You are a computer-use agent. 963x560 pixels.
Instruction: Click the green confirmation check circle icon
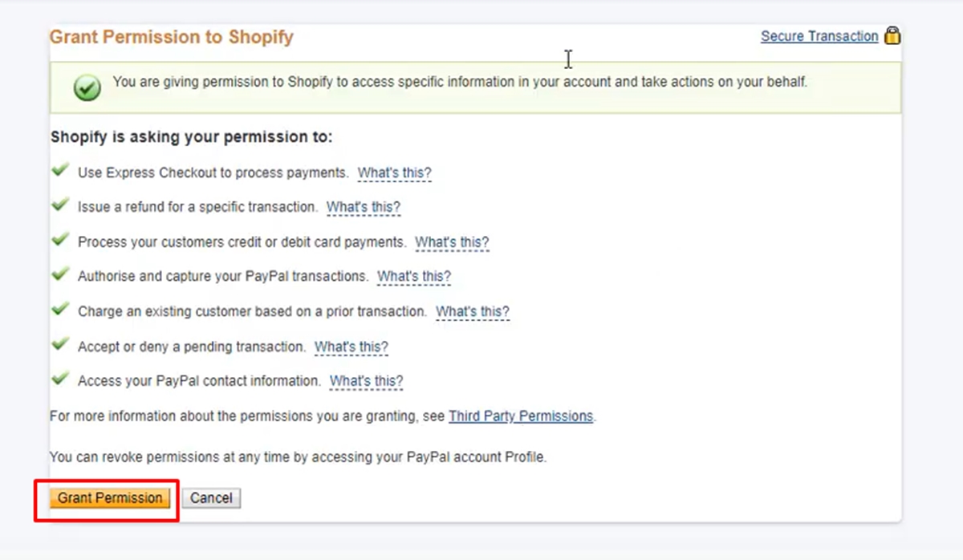click(87, 87)
